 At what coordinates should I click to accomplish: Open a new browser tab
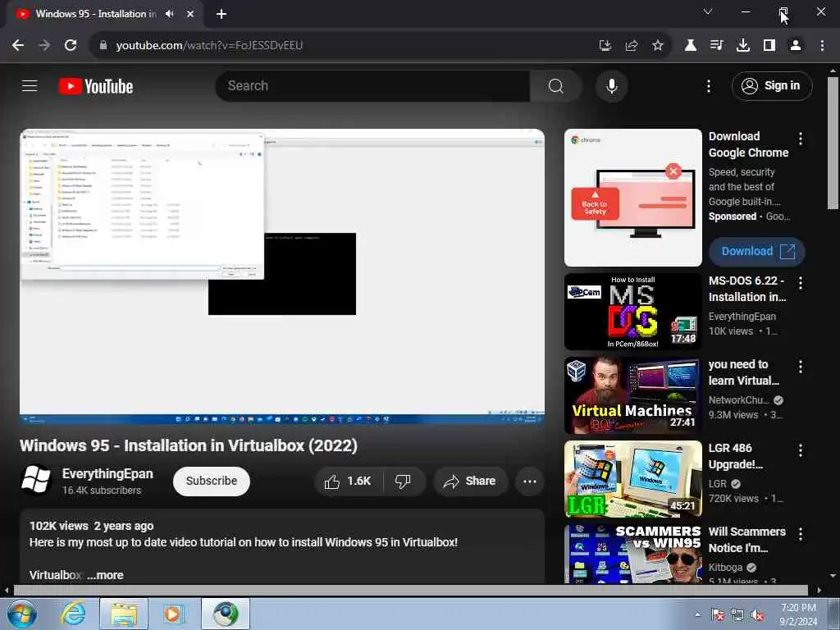click(x=221, y=14)
